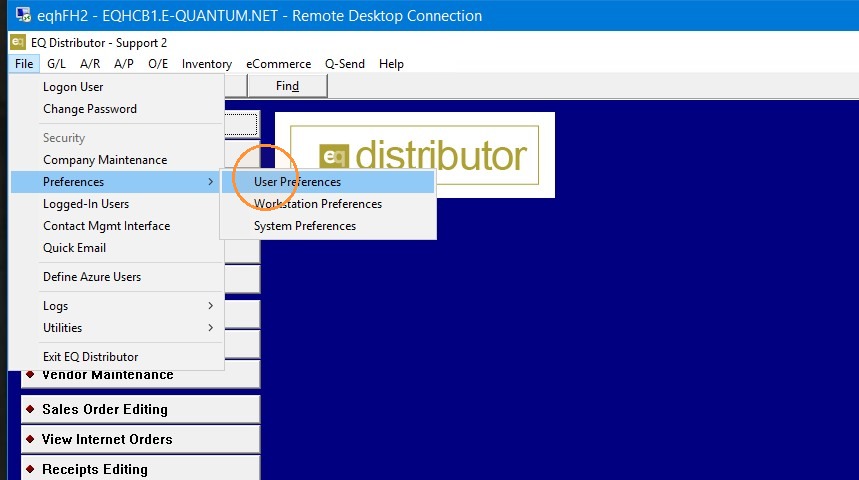The width and height of the screenshot is (859, 480).
Task: Expand the Preferences submenu arrow
Action: (210, 181)
